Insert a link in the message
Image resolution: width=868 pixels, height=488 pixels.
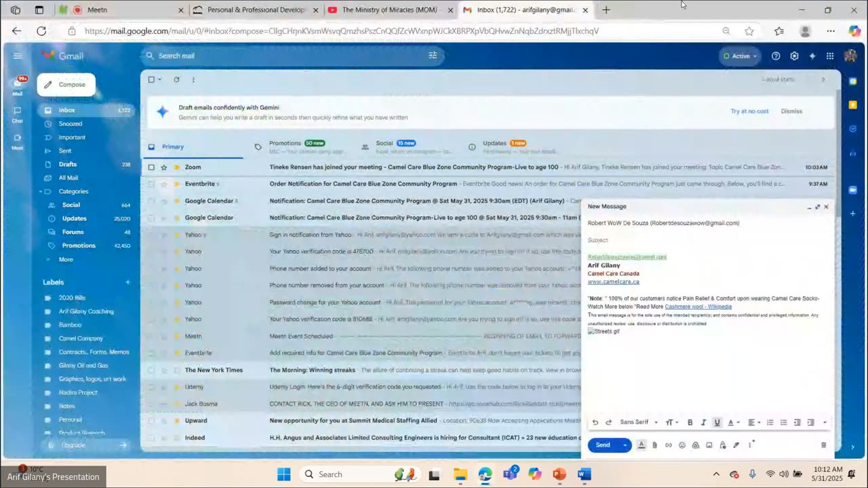[x=669, y=445]
